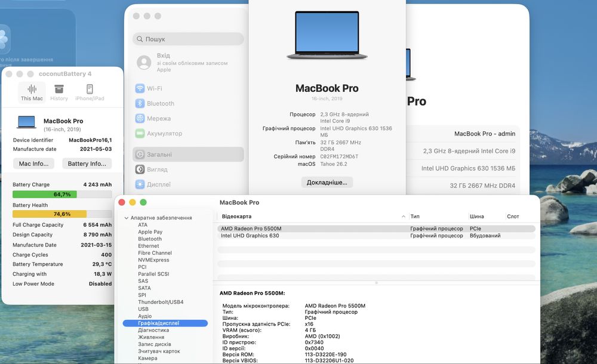Click the Battery Charge 64,7% bar
Image resolution: width=597 pixels, height=364 pixels.
coord(62,194)
